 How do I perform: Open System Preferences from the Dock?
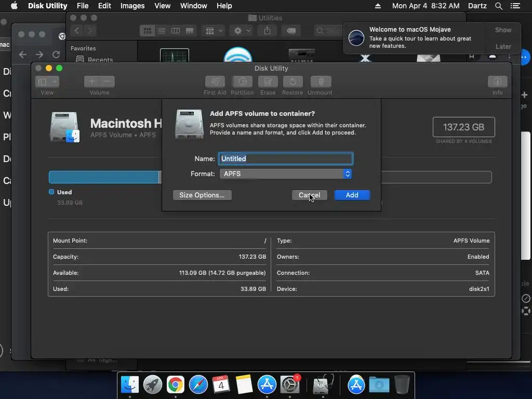click(289, 385)
